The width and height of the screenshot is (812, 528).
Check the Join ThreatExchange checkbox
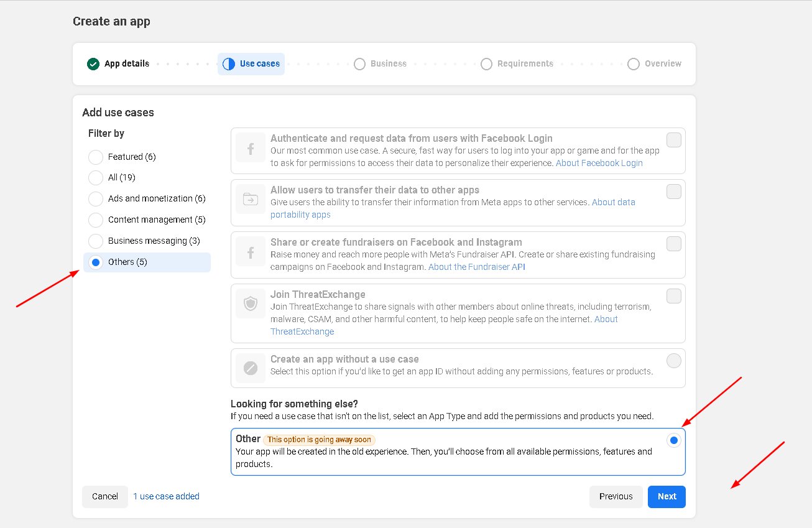pos(673,296)
